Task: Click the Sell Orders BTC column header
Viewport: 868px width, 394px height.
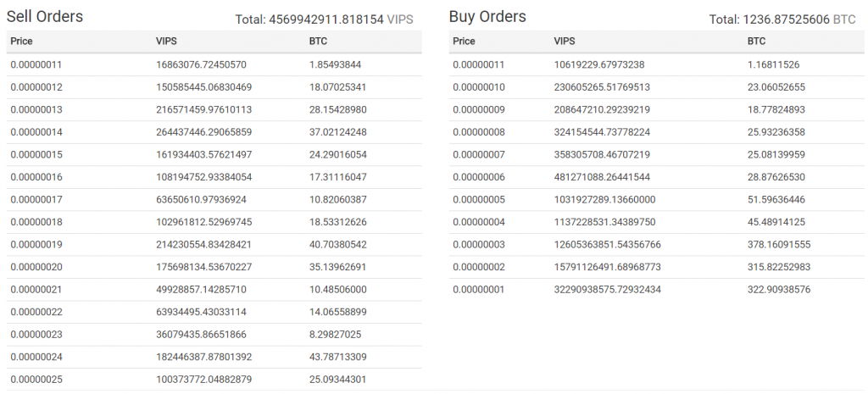Action: (x=317, y=41)
